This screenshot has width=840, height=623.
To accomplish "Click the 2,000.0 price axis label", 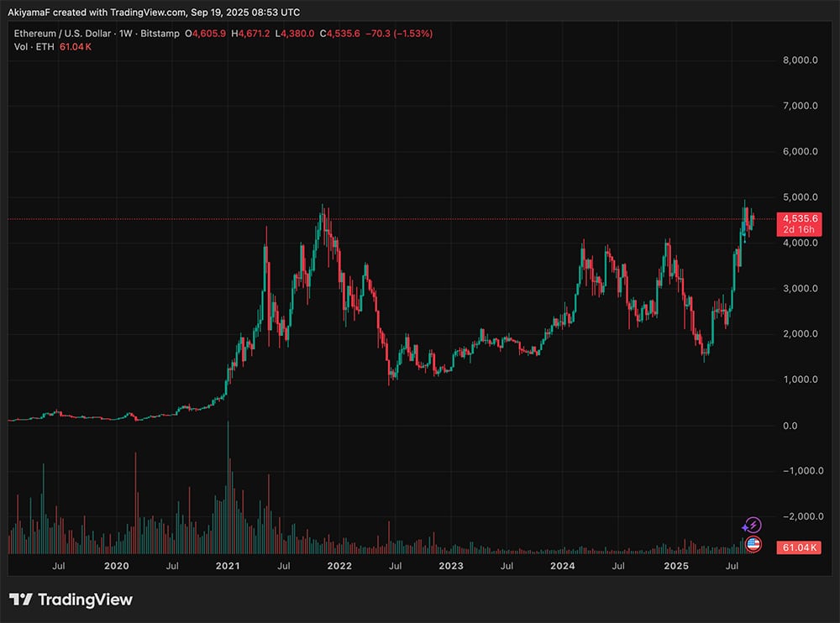I will click(800, 333).
